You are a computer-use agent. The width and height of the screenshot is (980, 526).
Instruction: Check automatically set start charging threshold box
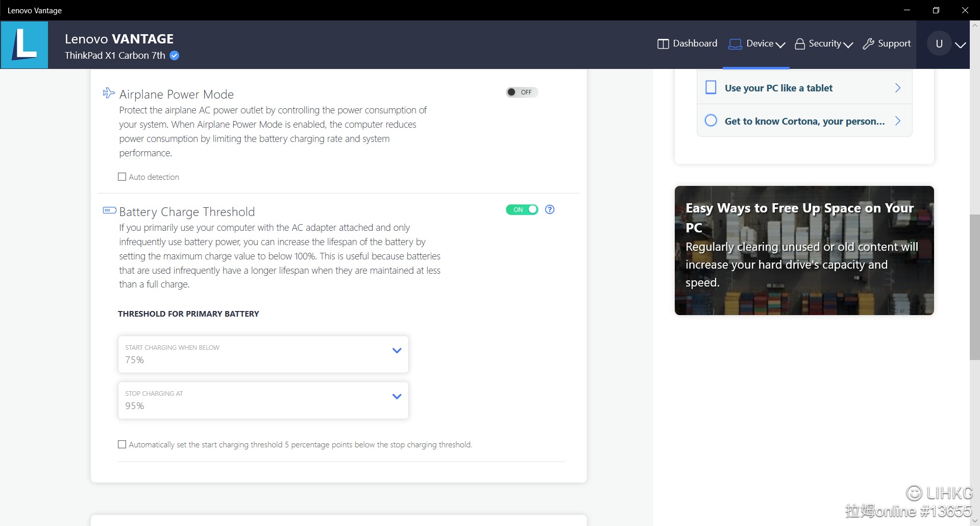click(x=122, y=444)
